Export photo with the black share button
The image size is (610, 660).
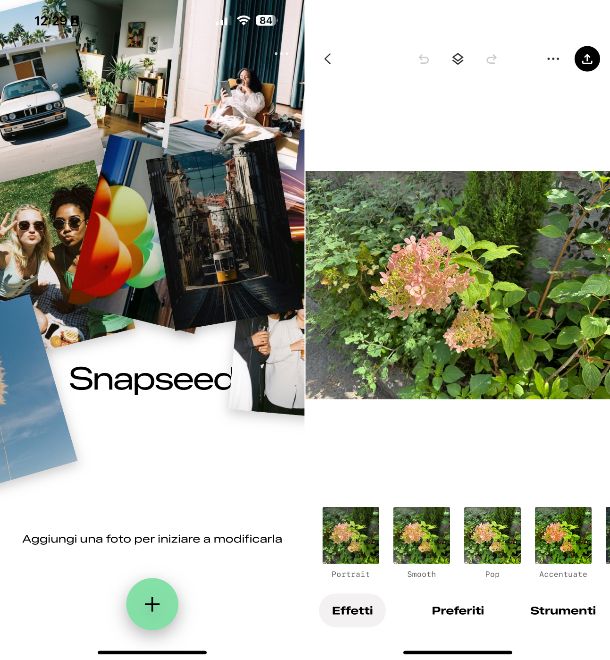click(587, 59)
